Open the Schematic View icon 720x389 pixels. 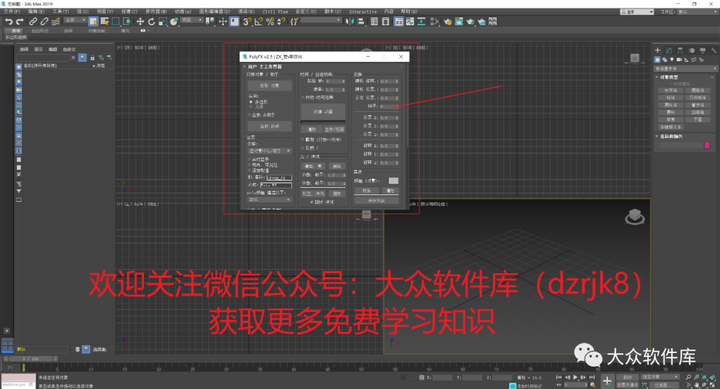click(421, 22)
